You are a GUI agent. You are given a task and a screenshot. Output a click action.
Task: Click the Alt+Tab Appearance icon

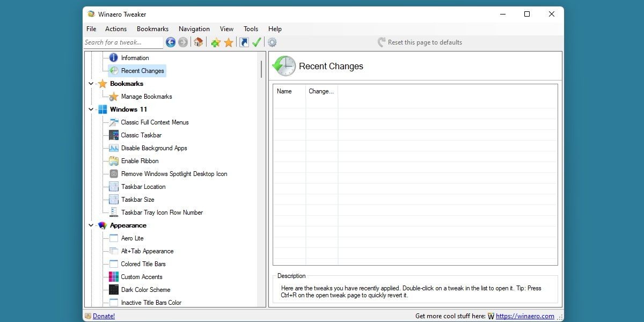114,251
